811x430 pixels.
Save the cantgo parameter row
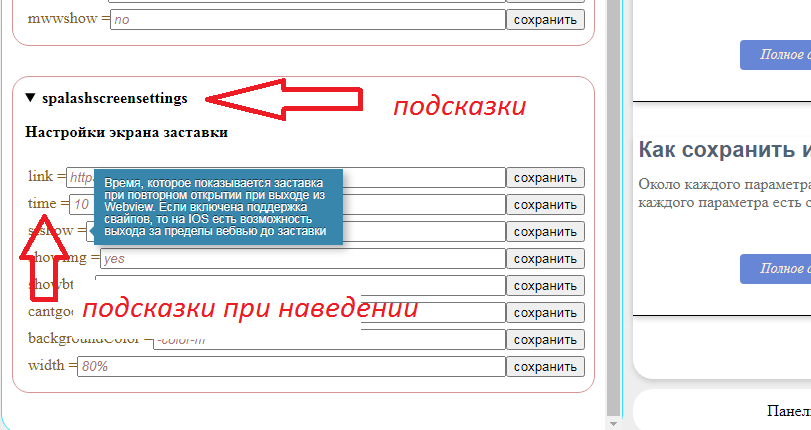tap(545, 312)
